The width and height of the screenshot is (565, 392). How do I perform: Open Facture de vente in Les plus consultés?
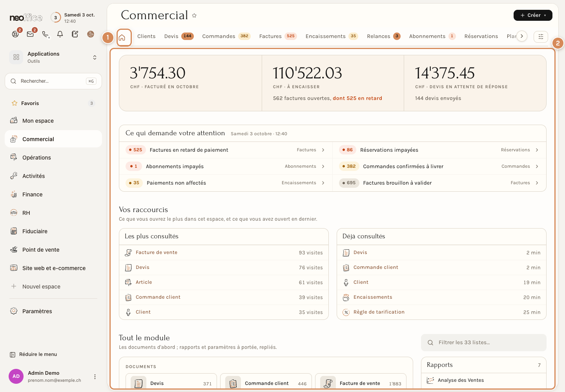[224, 252]
